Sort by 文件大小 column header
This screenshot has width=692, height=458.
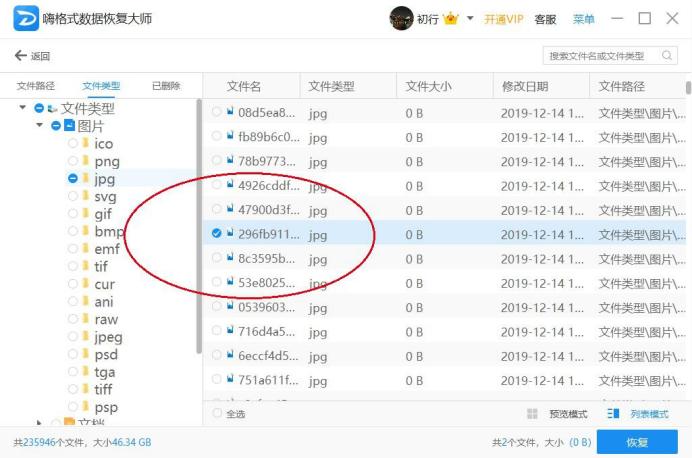pyautogui.click(x=428, y=86)
